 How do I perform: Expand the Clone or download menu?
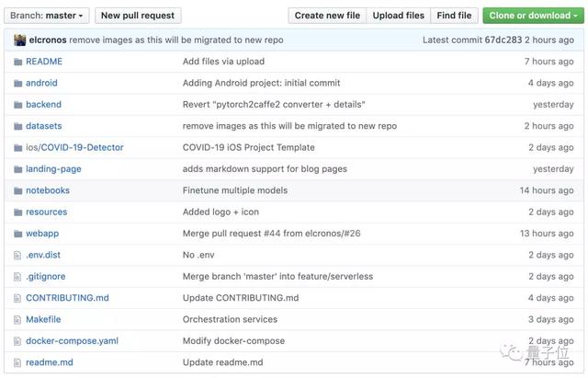[x=532, y=16]
